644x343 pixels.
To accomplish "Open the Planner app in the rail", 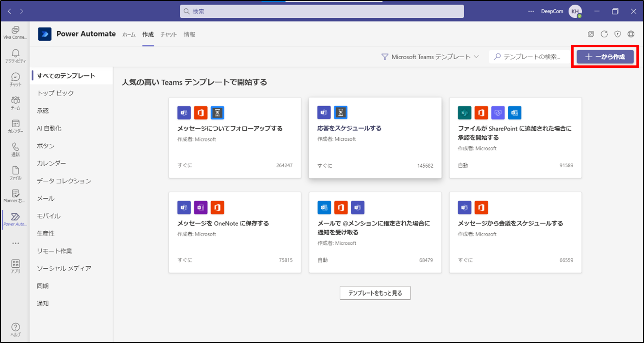I will pyautogui.click(x=15, y=196).
